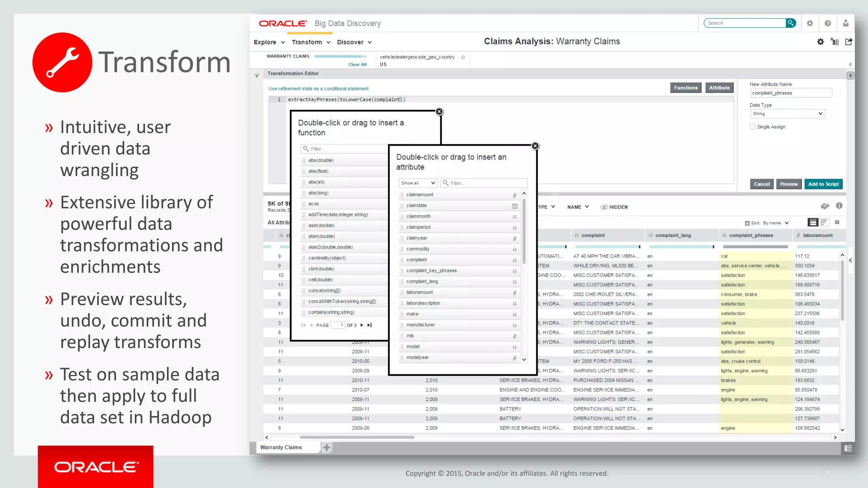This screenshot has height=488, width=868.
Task: Click the attribute list vertical scrollbar
Action: pos(524,231)
